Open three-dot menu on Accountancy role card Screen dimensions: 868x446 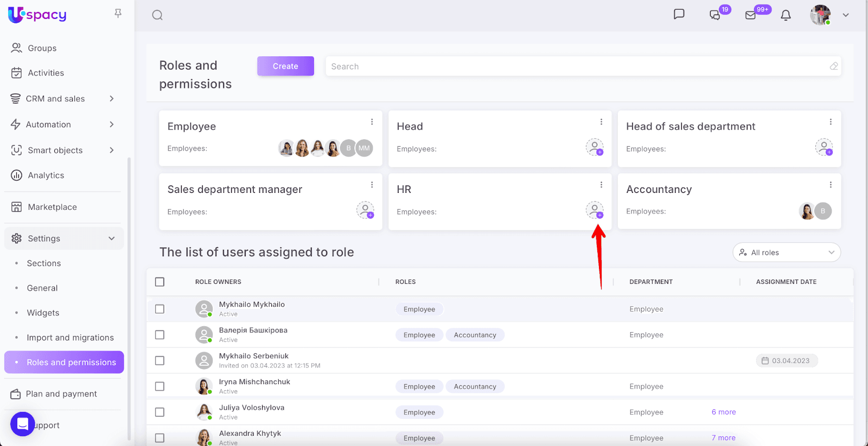pyautogui.click(x=831, y=185)
